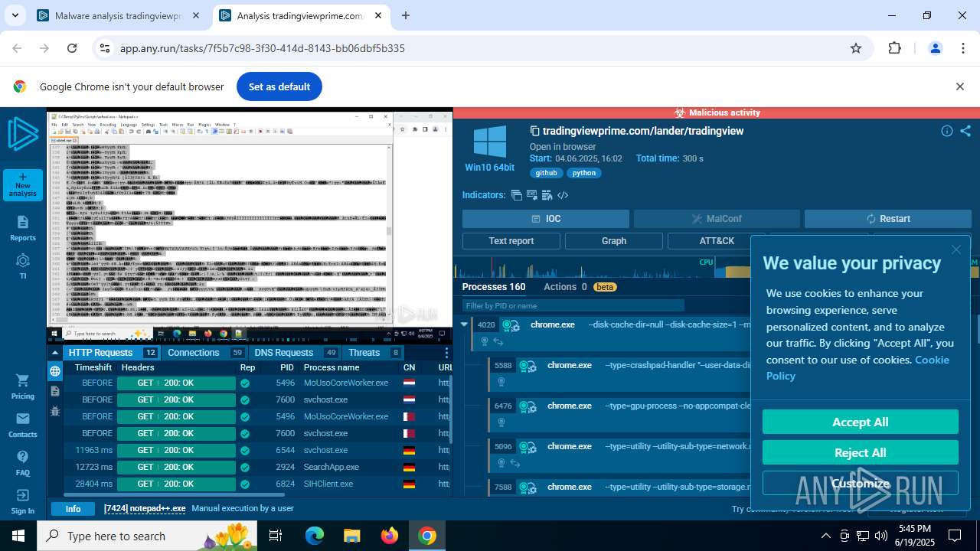Select the SearchApp.exe HTTP request row

tap(258, 467)
